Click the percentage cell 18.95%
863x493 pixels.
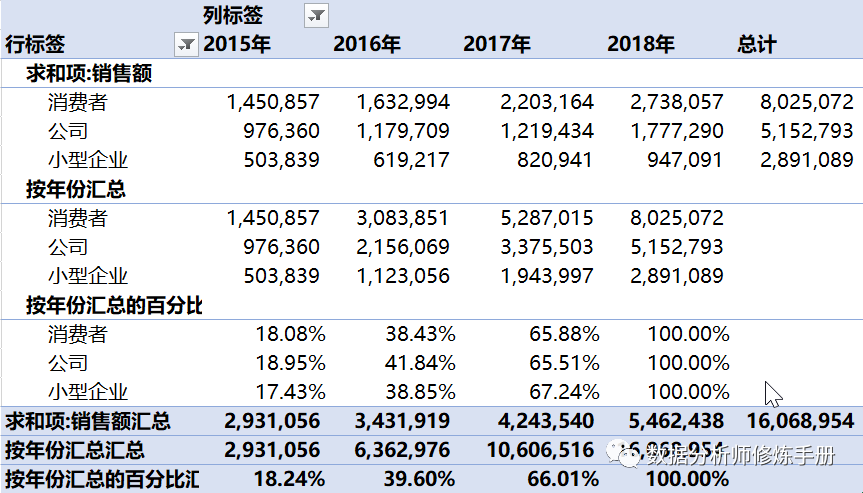pyautogui.click(x=290, y=363)
